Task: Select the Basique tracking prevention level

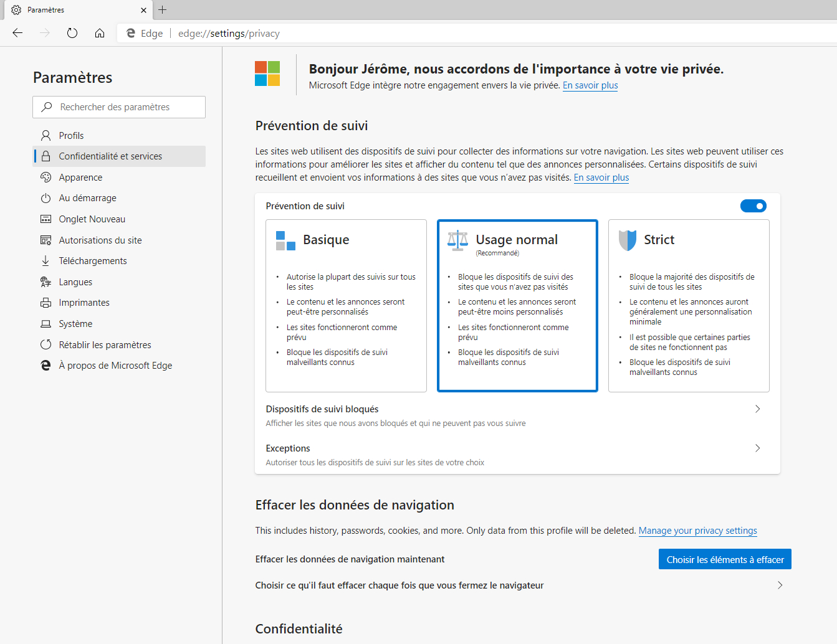Action: point(346,305)
